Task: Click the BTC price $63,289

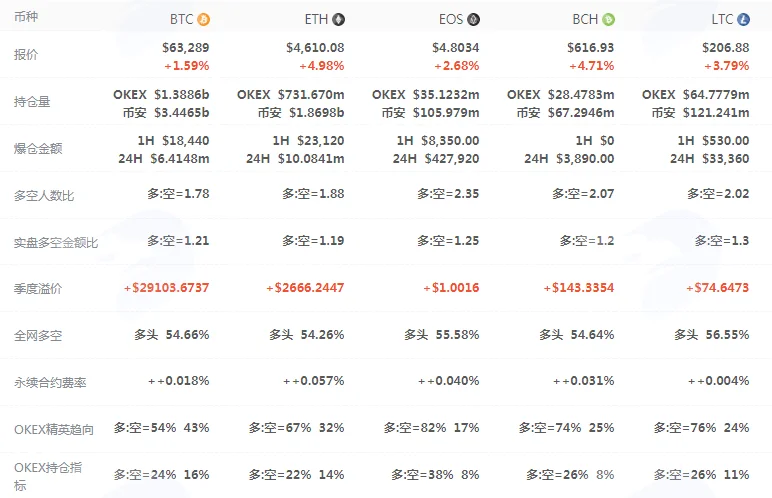Action: point(186,47)
